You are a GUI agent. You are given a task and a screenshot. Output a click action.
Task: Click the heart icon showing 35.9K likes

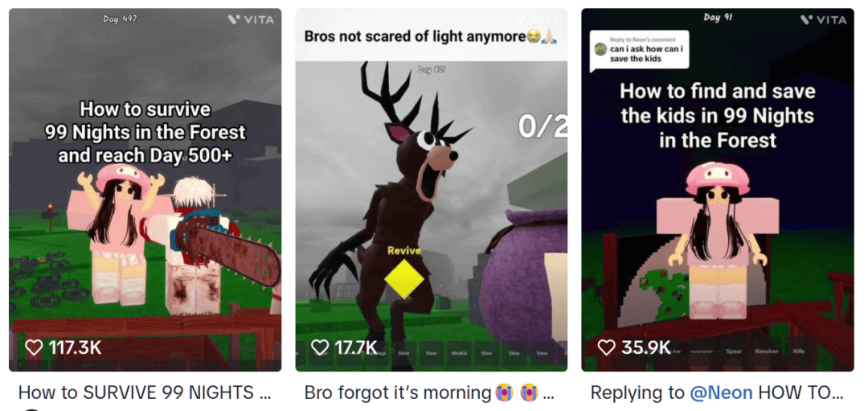(607, 347)
